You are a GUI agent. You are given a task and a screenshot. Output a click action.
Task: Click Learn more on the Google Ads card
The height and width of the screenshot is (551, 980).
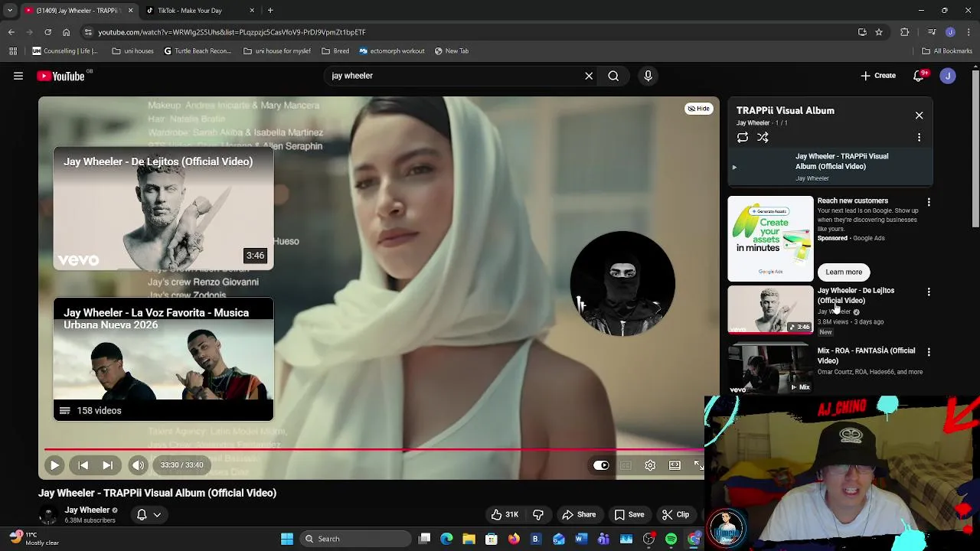pos(844,272)
